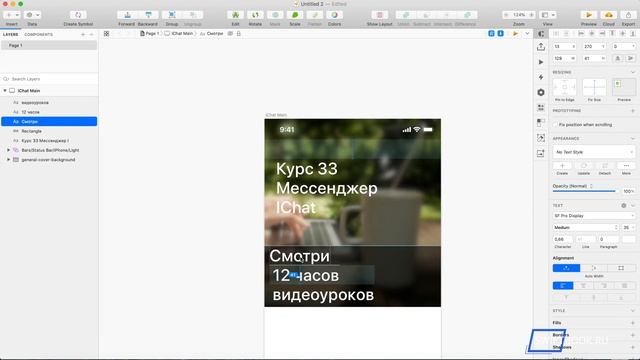640x360 pixels.
Task: Enable Fix position when scrolling
Action: pos(556,124)
